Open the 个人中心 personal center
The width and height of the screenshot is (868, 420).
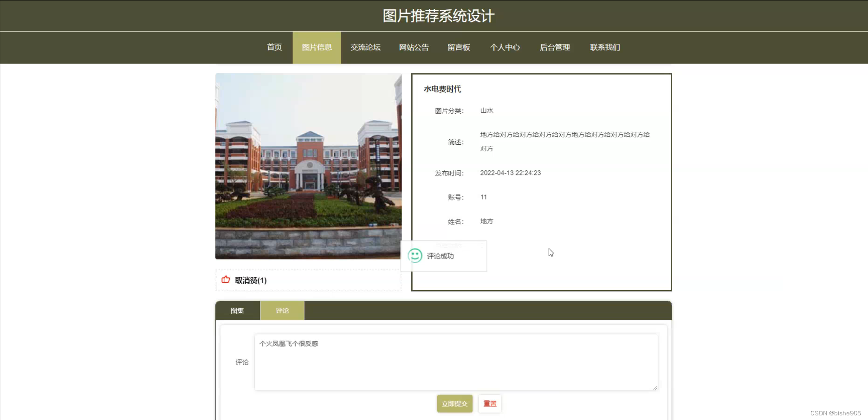coord(505,47)
